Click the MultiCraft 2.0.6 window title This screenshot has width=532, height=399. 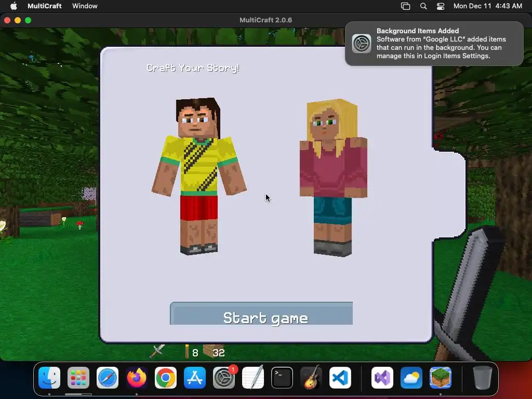[265, 20]
